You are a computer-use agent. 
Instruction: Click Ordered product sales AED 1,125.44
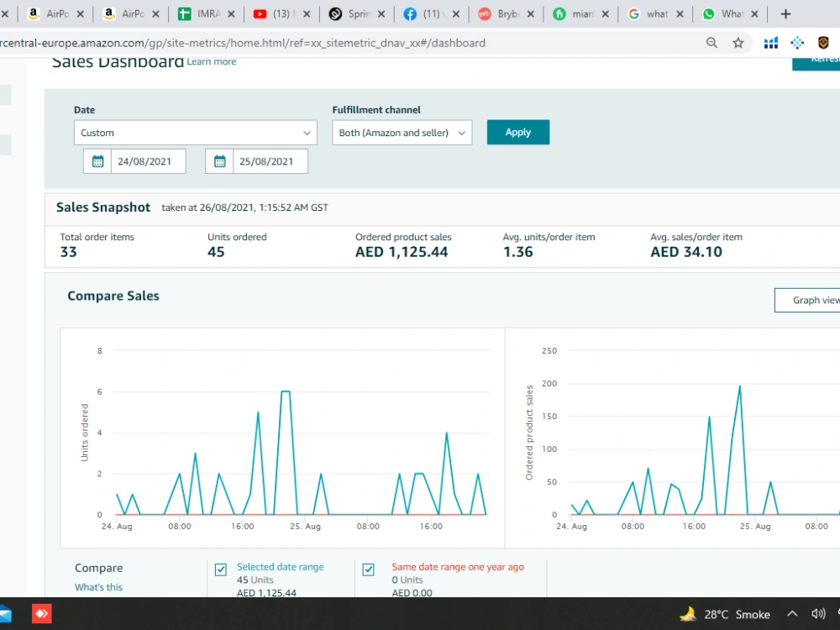402,252
